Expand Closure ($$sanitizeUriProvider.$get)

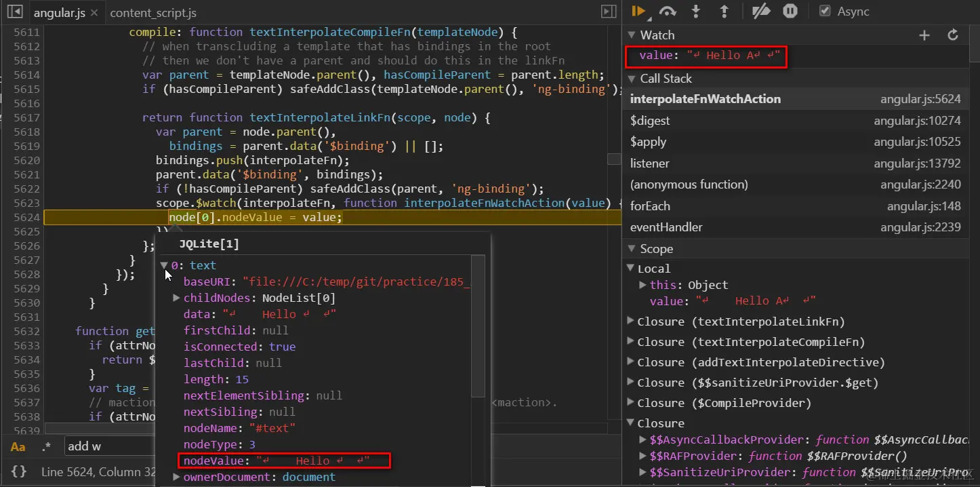631,383
